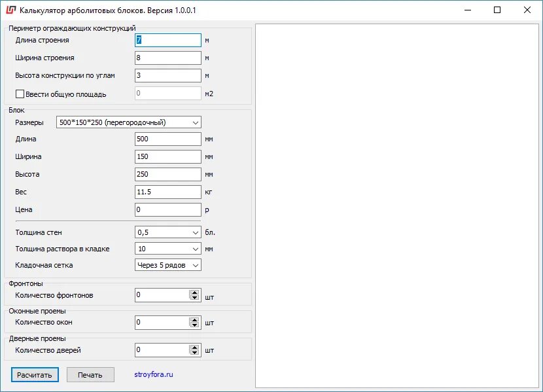Open 'Толщина раствора в кладке' dropdown
This screenshot has width=543, height=392.
click(168, 249)
